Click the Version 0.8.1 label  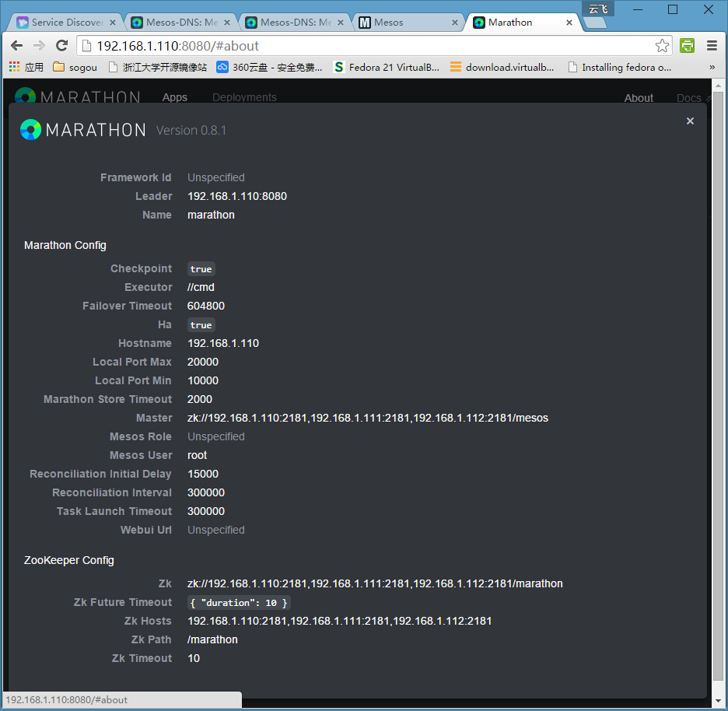point(191,131)
